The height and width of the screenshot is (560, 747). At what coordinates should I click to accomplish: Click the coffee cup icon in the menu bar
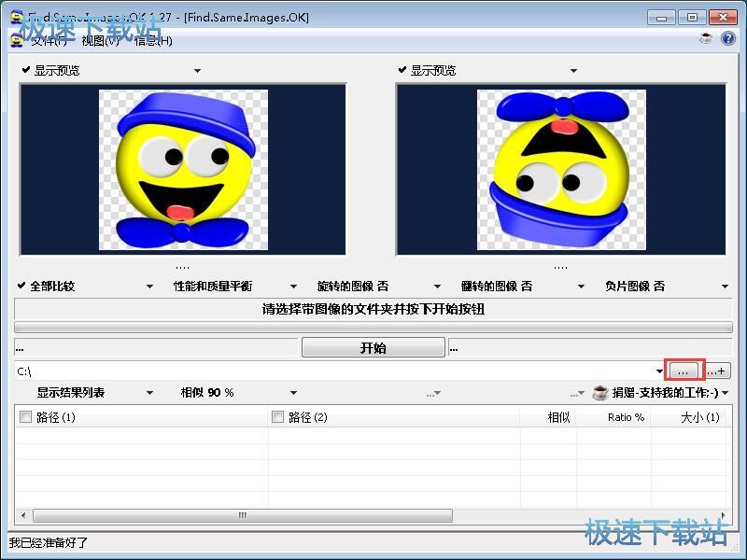[707, 39]
